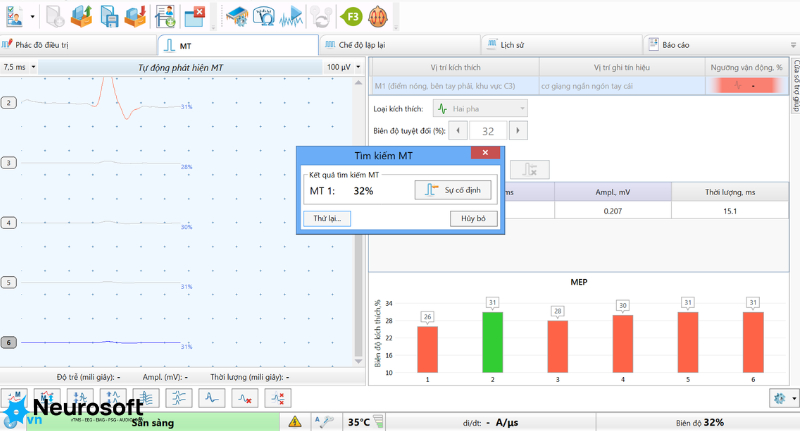The width and height of the screenshot is (800, 431).
Task: Click the red X window toolbar icon
Action: tap(194, 17)
